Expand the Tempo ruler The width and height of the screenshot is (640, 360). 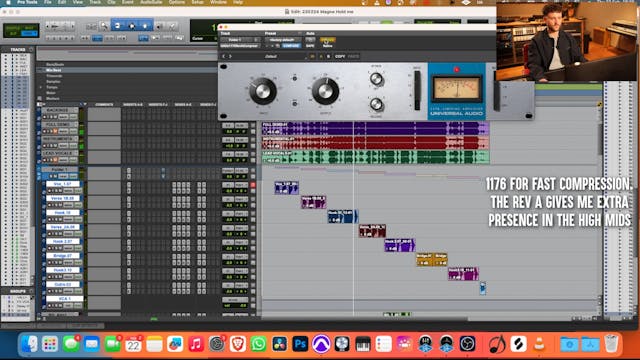coord(41,87)
